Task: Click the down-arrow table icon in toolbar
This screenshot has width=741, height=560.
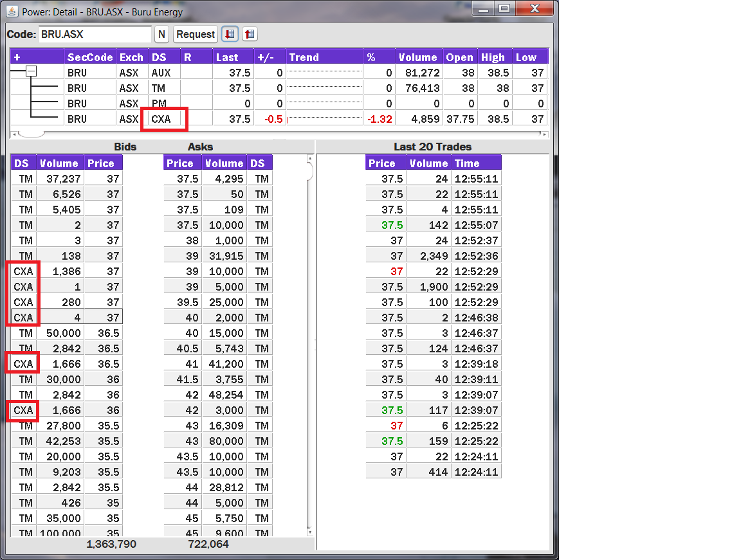Action: (x=230, y=34)
